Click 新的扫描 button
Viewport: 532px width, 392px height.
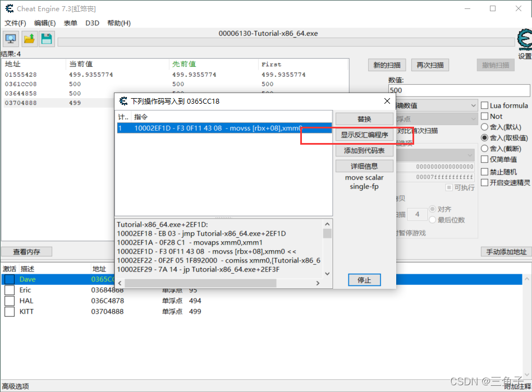pyautogui.click(x=387, y=65)
